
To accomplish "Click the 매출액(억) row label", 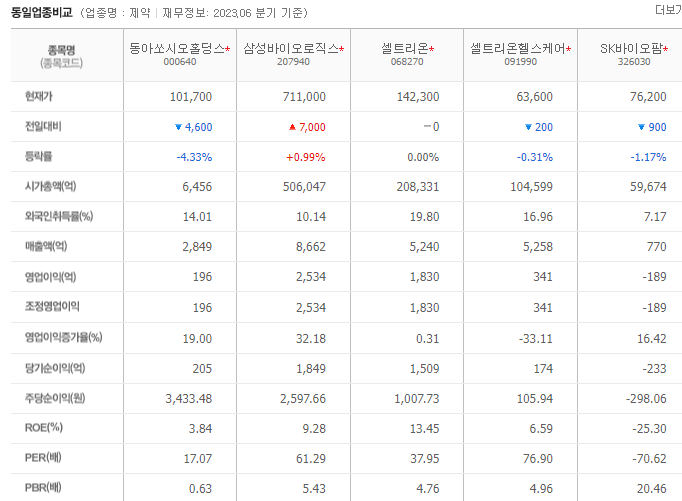I will pyautogui.click(x=46, y=246).
